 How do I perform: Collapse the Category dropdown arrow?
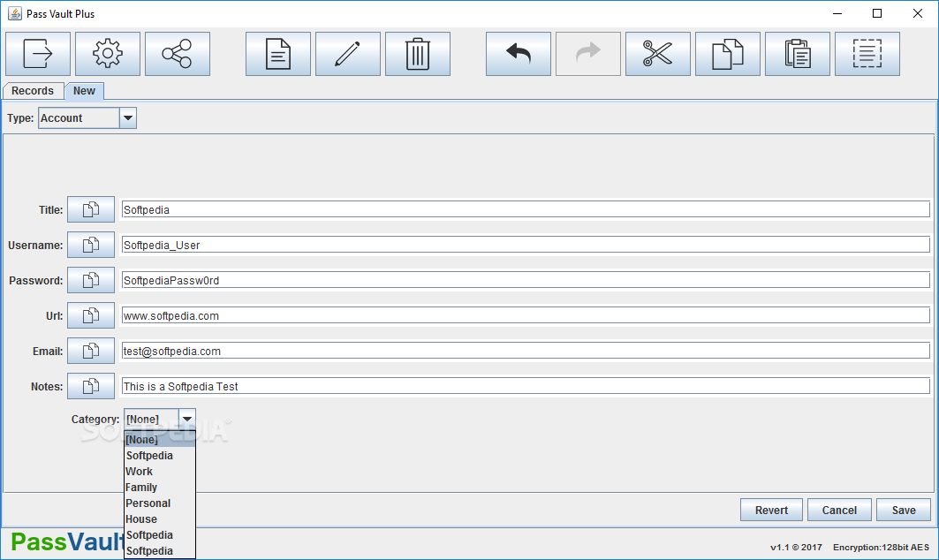[187, 420]
